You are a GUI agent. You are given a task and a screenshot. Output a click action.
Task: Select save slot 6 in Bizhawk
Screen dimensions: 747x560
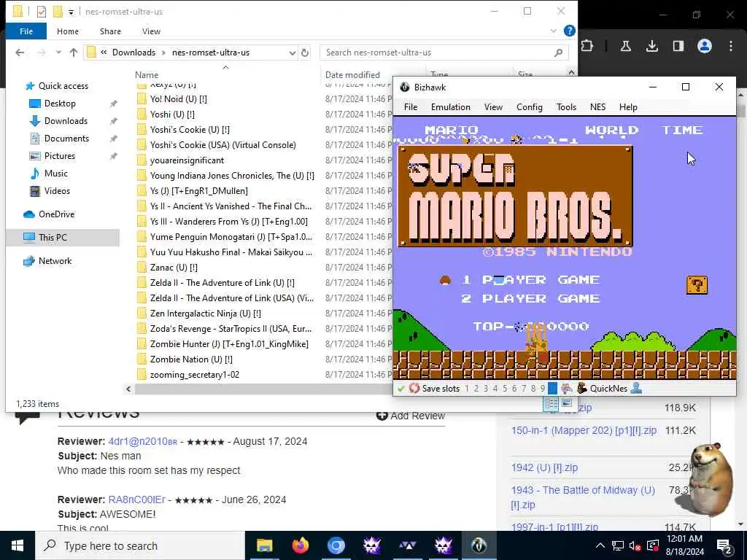click(514, 389)
